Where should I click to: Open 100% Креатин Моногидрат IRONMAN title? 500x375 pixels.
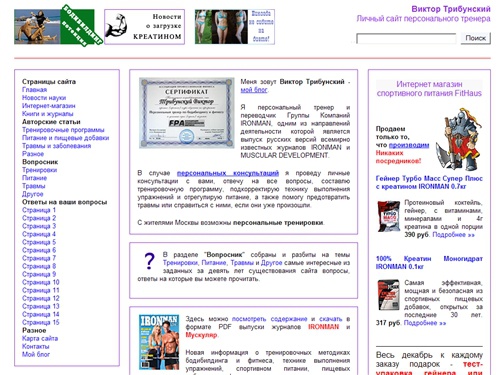pyautogui.click(x=429, y=263)
